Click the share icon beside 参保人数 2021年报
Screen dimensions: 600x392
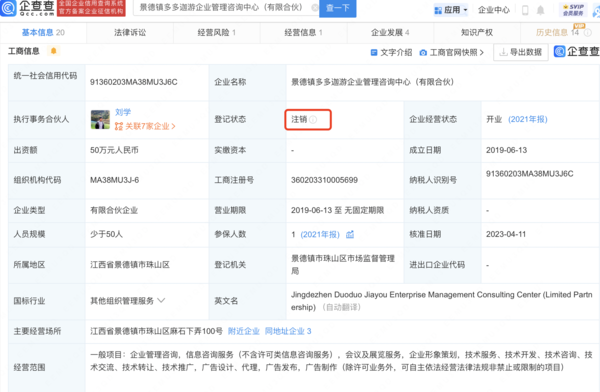tap(350, 234)
